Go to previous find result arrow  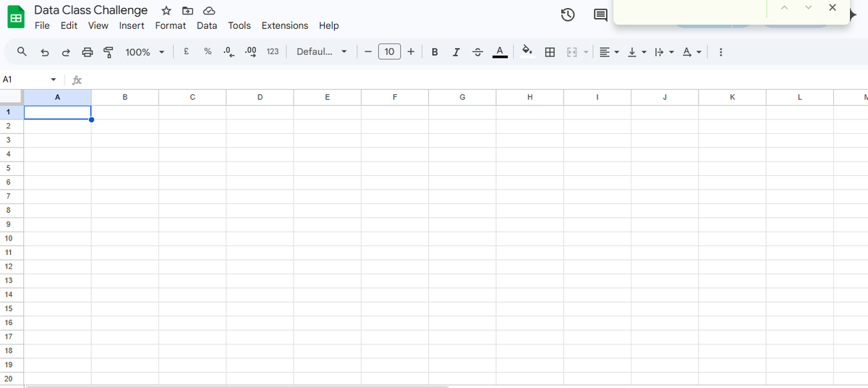pos(784,7)
